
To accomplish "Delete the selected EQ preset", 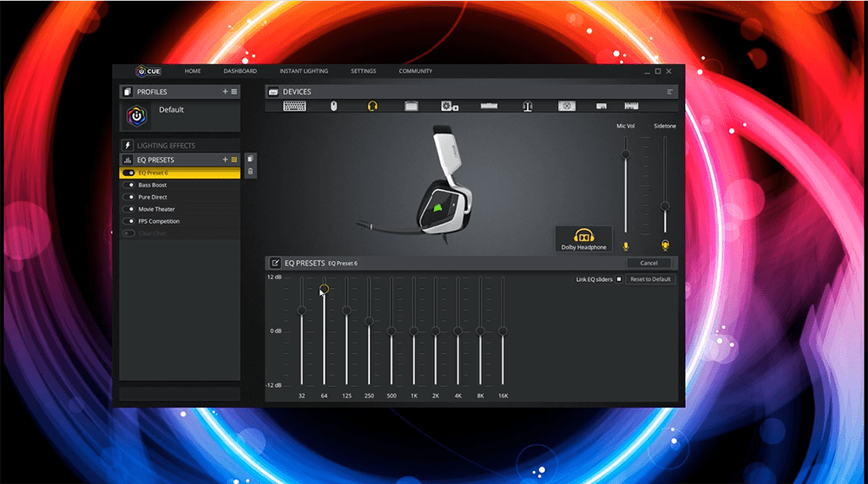I will pos(250,172).
